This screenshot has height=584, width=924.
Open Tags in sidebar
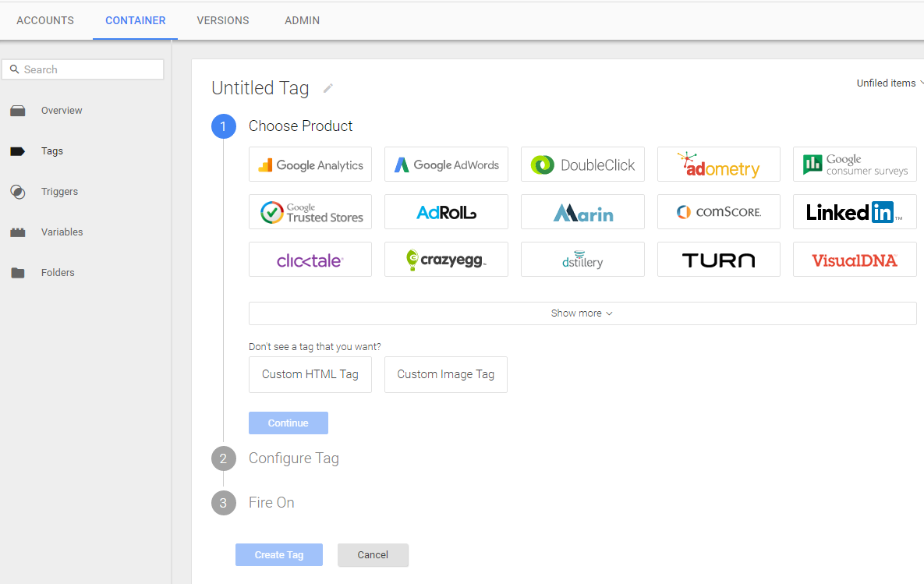pos(52,151)
